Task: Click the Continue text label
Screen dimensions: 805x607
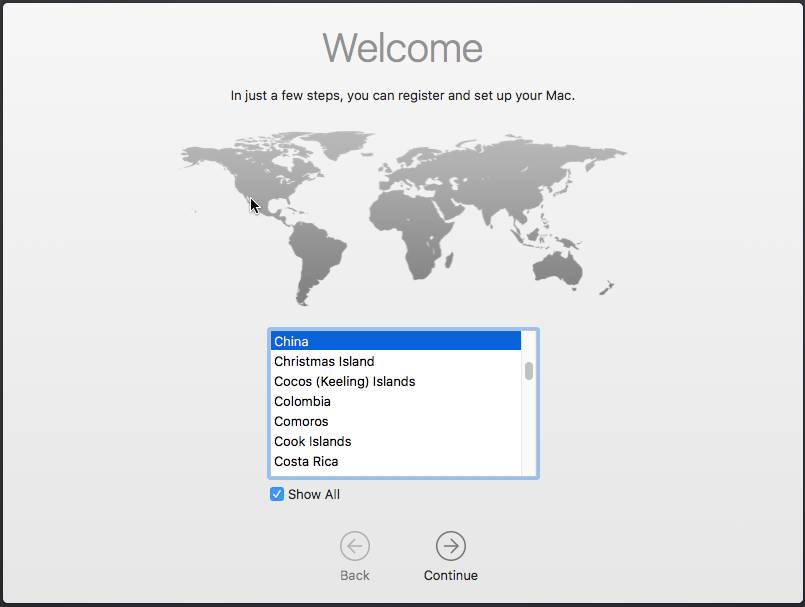Action: click(x=451, y=575)
